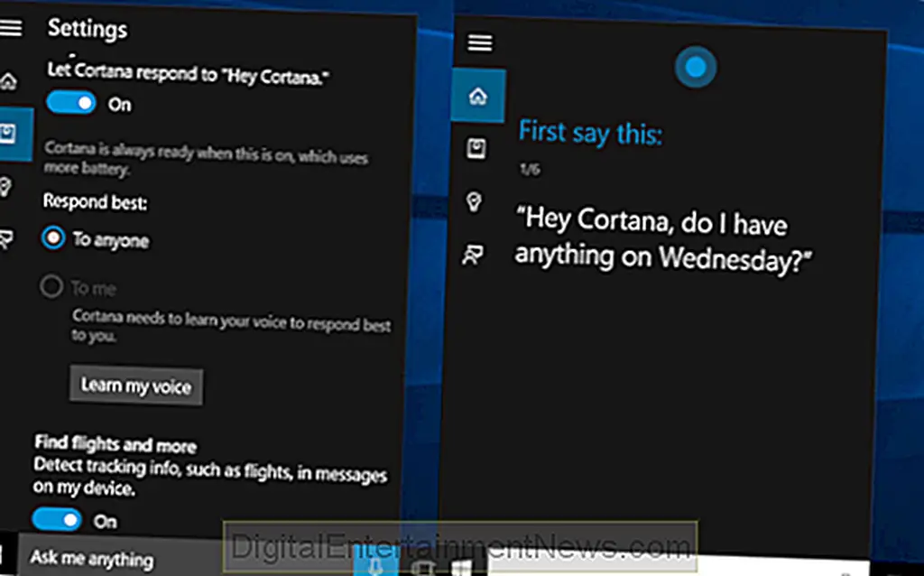Click the Let Cortana respond to "Hey Cortana." label
The image size is (924, 576).
point(189,73)
